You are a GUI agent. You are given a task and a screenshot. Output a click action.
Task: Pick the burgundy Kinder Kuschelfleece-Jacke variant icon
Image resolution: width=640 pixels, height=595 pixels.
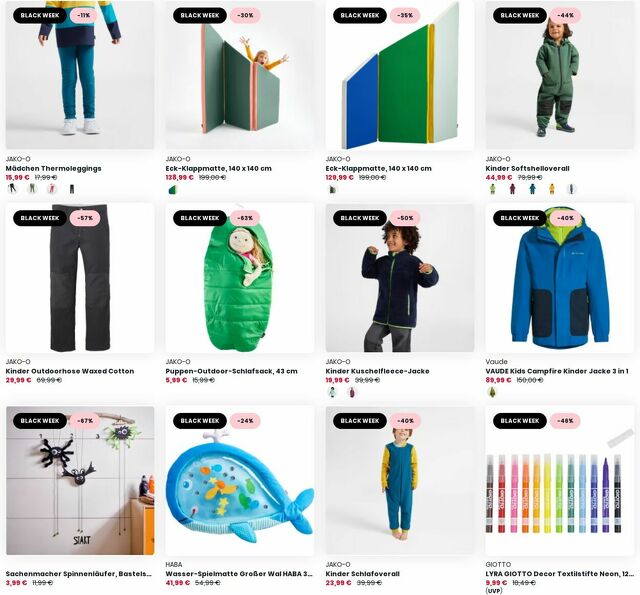pyautogui.click(x=352, y=392)
